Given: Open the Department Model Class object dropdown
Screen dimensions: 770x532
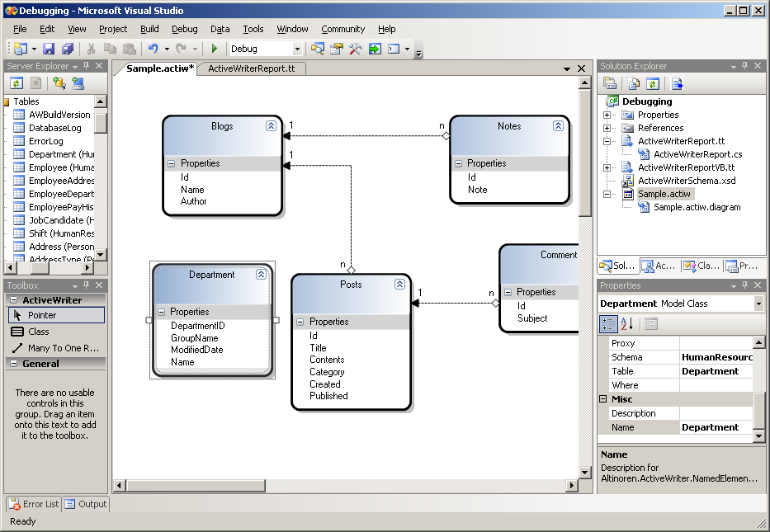Looking at the screenshot, I should [x=758, y=304].
